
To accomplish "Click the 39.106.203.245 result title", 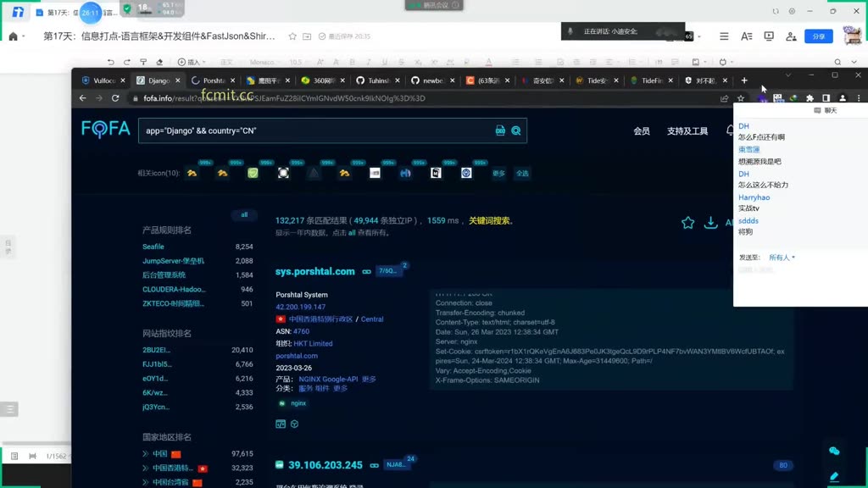I will [325, 465].
